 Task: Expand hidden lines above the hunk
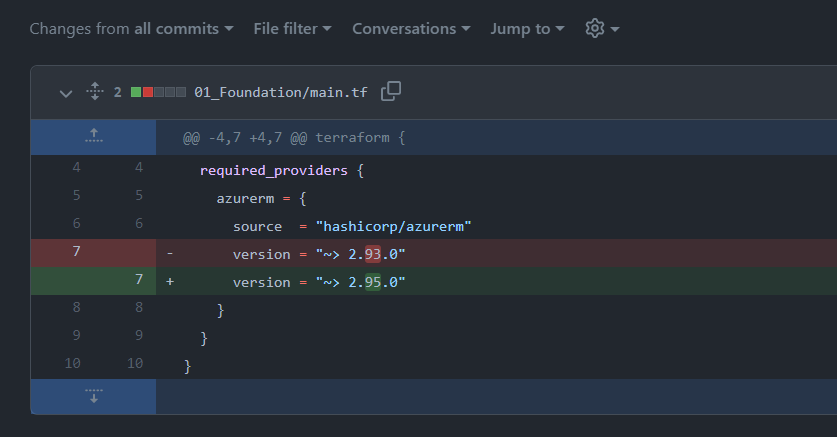coord(93,137)
